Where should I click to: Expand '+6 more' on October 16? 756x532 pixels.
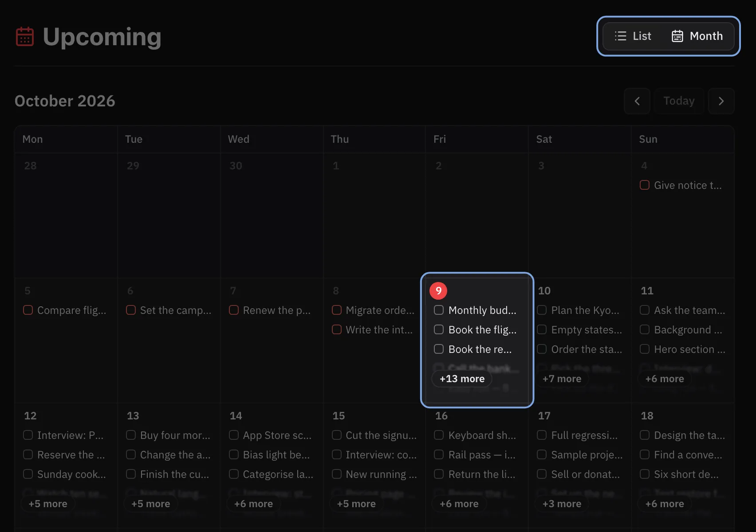click(x=459, y=504)
